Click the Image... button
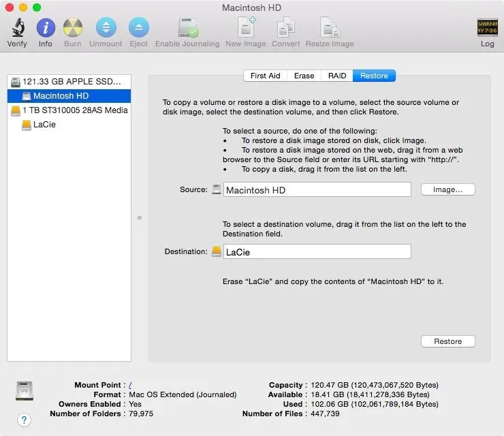Screen dimensions: 504x436 [447, 189]
